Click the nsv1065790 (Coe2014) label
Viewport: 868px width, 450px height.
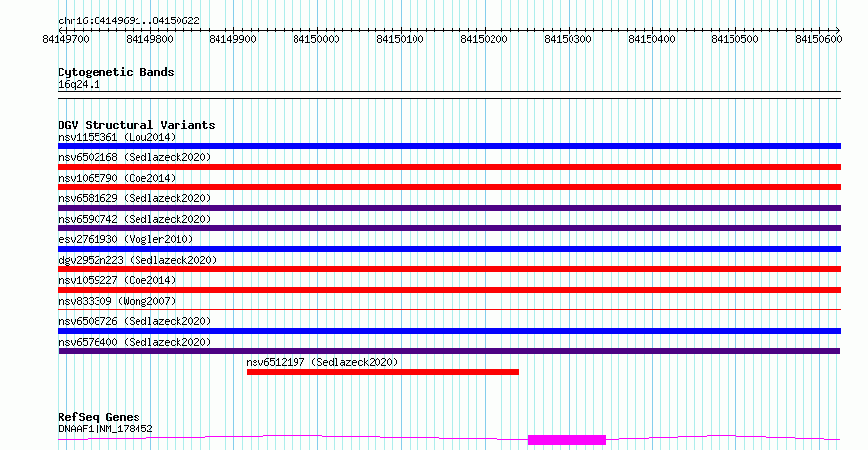click(x=117, y=178)
